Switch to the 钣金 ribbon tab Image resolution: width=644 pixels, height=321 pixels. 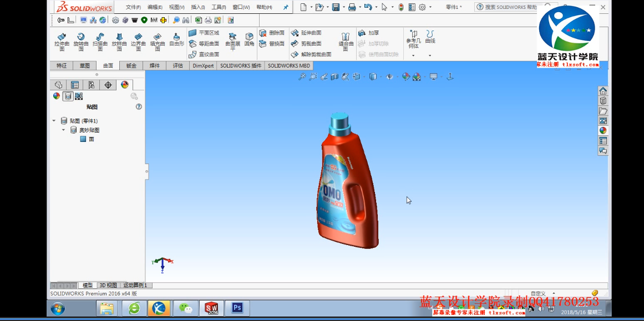click(x=131, y=65)
